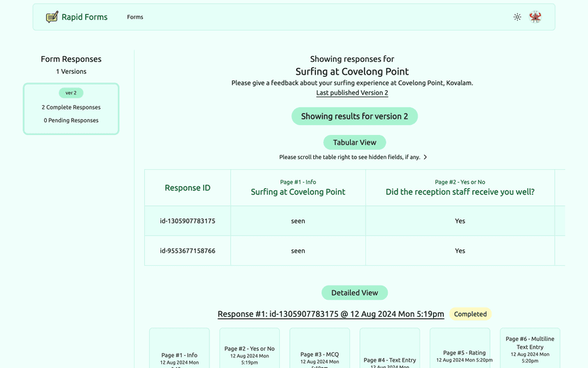The width and height of the screenshot is (588, 368).
Task: Click the Surfing at Covelong Point column header
Action: coord(298,188)
